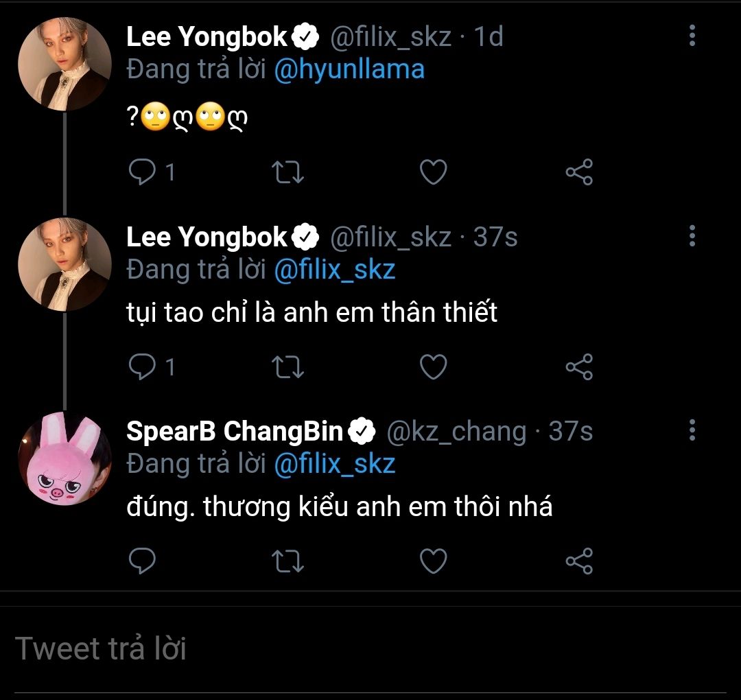Retweet the "anh em thân thiết" tweet
Viewport: 741px width, 700px height.
point(288,367)
